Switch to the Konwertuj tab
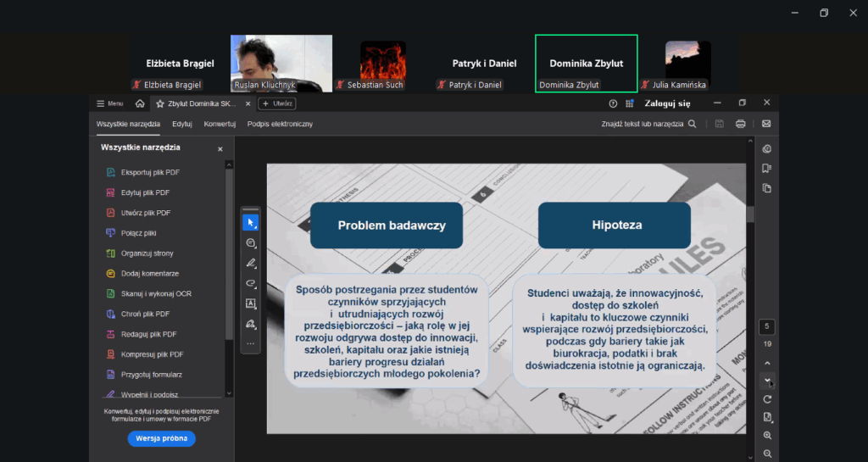Image resolution: width=868 pixels, height=462 pixels. 220,124
